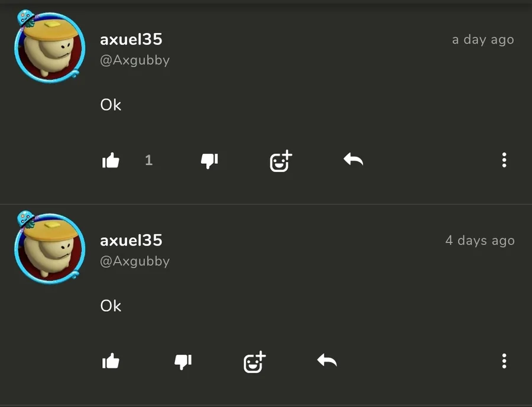Add emoji reaction to 4 days ago comment
The image size is (532, 407).
254,361
